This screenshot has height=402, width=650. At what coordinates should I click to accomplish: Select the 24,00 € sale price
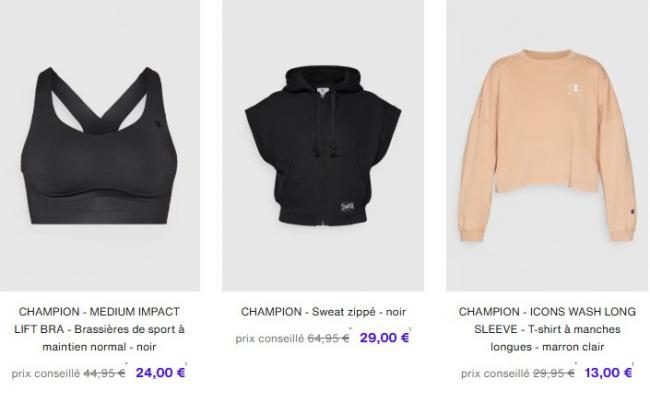pos(160,373)
